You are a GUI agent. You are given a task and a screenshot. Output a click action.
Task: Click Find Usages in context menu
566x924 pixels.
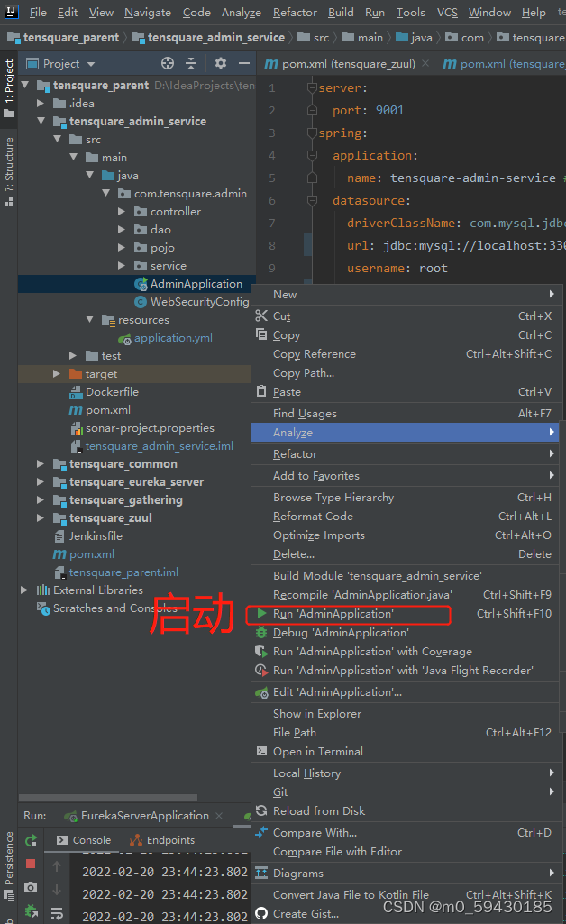click(x=406, y=414)
